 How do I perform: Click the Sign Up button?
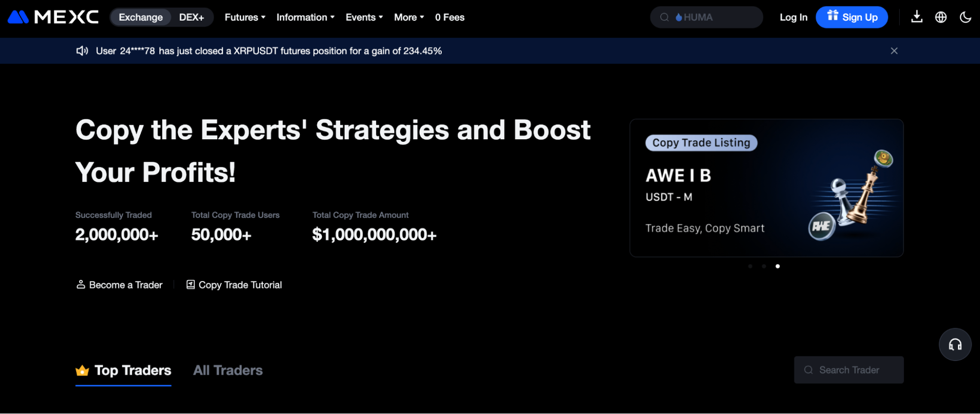point(852,17)
